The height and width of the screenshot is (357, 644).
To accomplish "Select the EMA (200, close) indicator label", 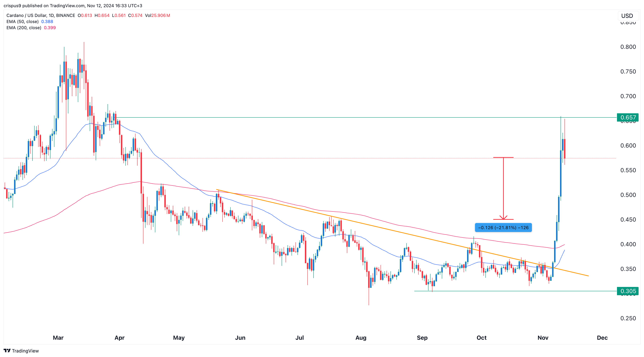I will point(24,28).
